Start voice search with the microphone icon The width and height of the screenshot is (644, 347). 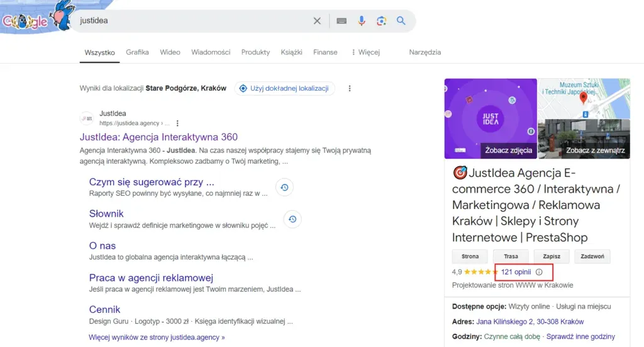pos(362,21)
